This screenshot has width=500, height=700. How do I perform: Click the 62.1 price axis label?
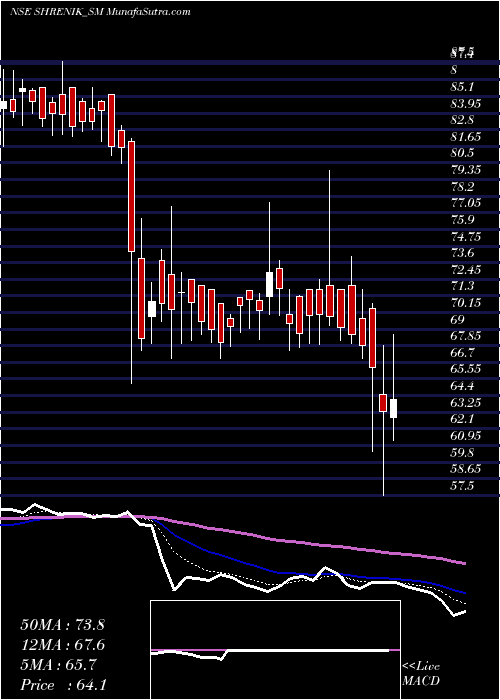tap(462, 419)
